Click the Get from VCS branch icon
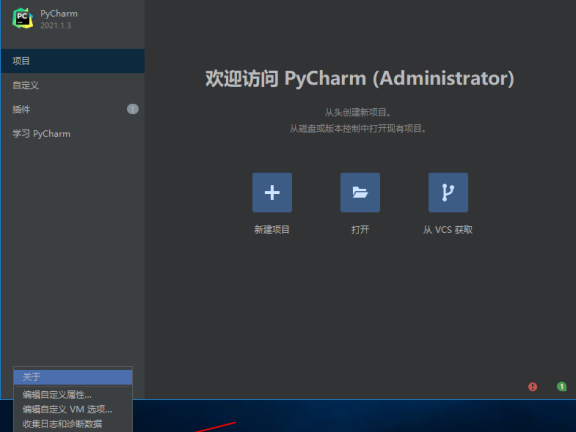This screenshot has height=432, width=576. [x=448, y=192]
